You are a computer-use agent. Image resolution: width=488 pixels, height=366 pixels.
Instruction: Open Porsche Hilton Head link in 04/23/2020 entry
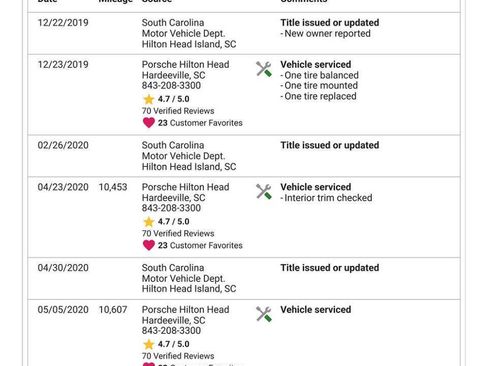click(185, 187)
